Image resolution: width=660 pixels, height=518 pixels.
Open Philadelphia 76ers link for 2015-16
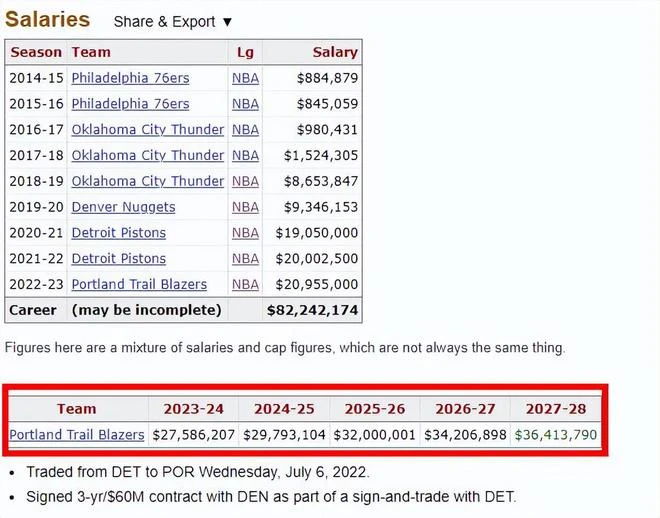pyautogui.click(x=130, y=104)
